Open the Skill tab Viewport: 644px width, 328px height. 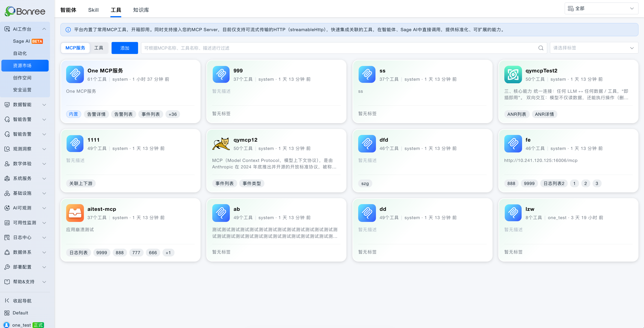point(93,10)
